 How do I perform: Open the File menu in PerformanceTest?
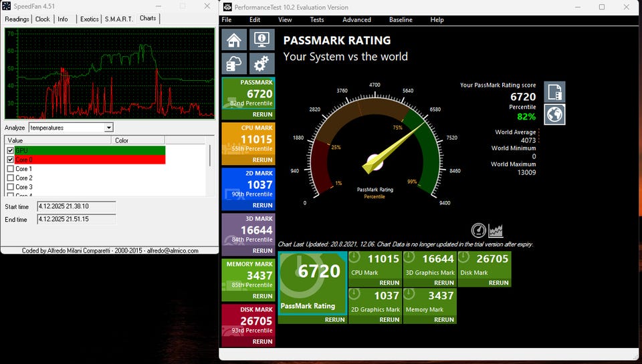point(227,19)
